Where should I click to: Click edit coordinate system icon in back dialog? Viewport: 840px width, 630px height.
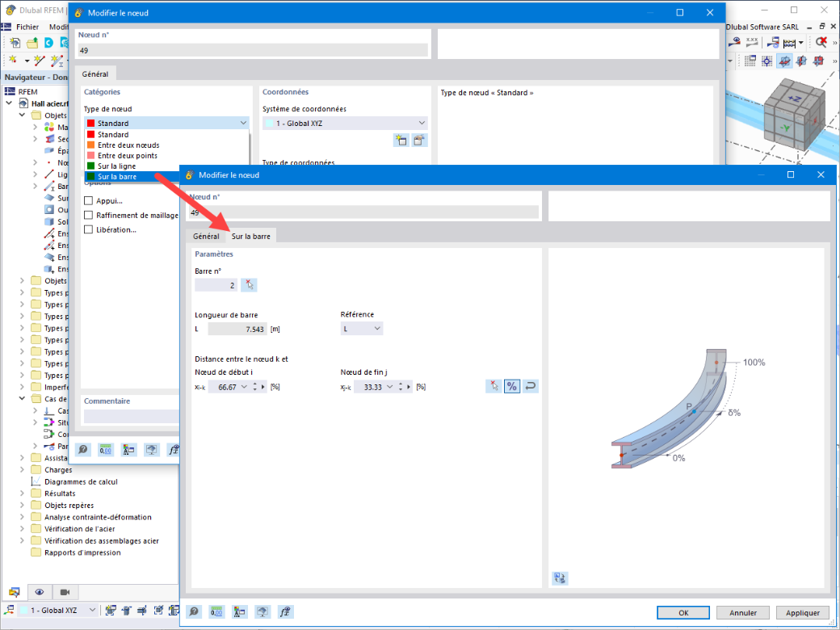tap(419, 141)
